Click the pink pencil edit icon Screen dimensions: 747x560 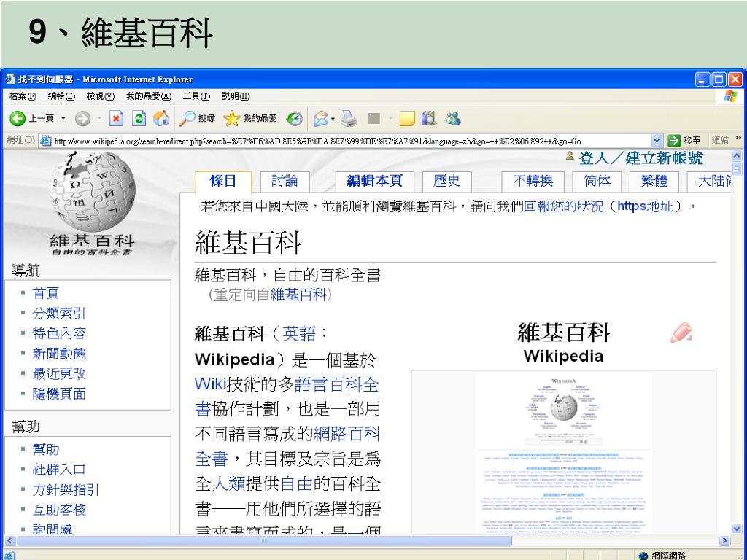[x=681, y=332]
